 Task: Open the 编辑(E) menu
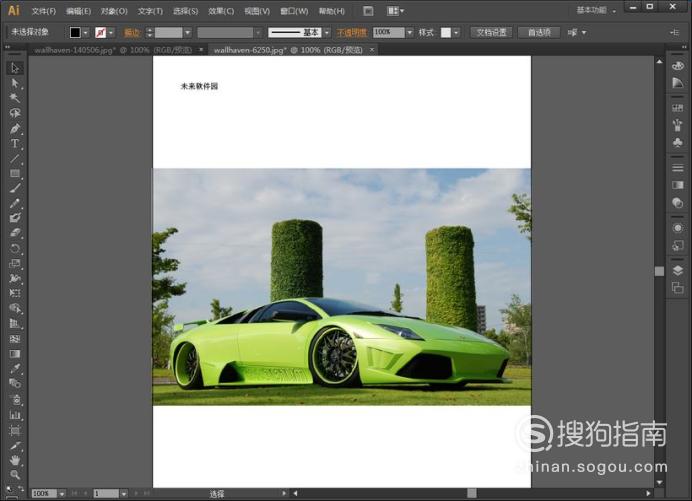[x=79, y=11]
